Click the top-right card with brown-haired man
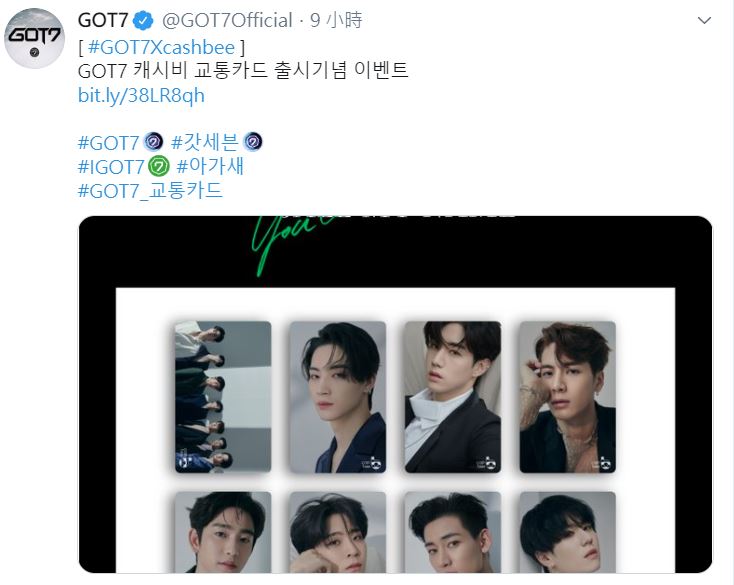 [x=567, y=397]
